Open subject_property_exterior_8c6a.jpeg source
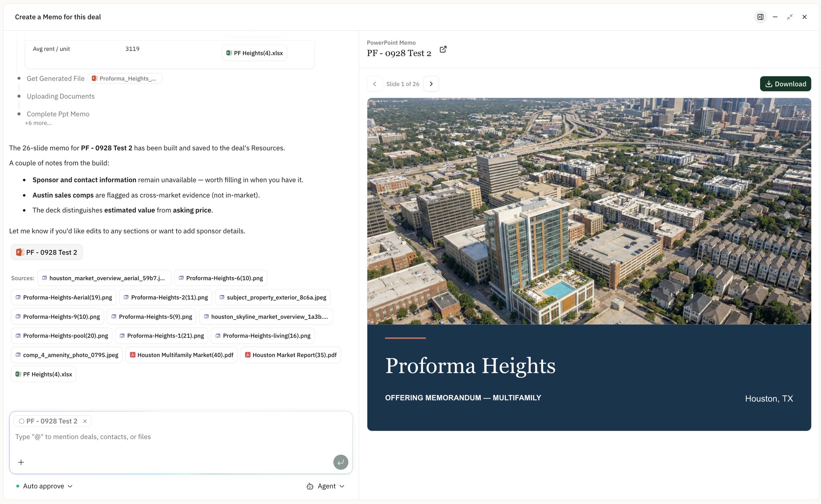Image resolution: width=821 pixels, height=504 pixels. (273, 297)
